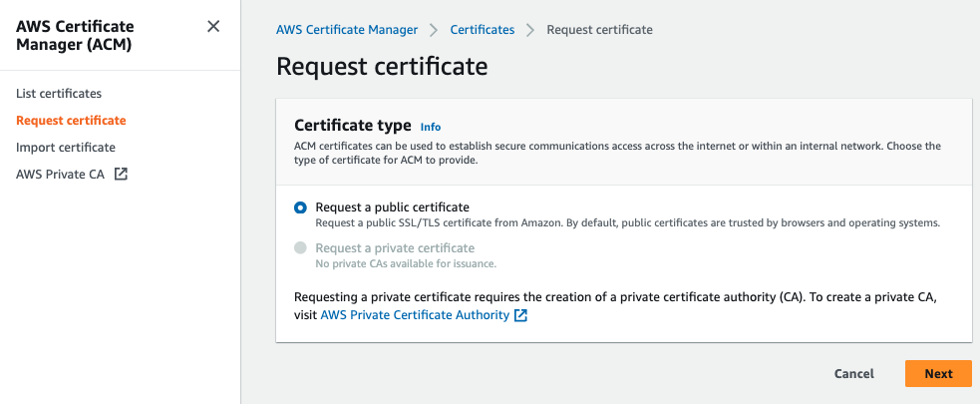Screen dimensions: 980x404
Task: Open the AWS Private CA sidebar link
Action: point(61,175)
